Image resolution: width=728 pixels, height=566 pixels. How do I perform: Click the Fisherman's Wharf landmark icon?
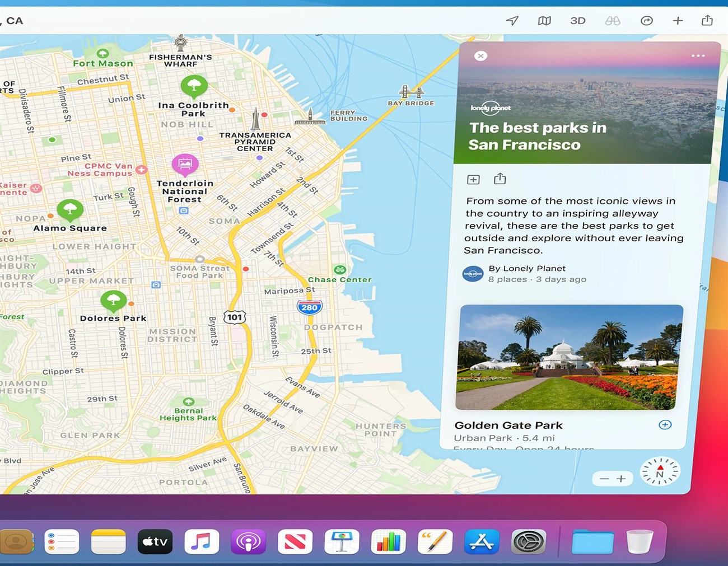180,43
